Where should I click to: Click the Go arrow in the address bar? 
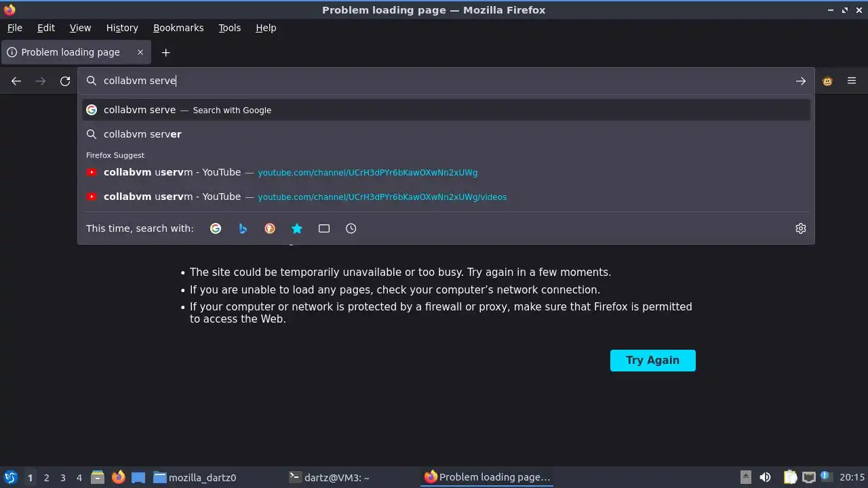tap(801, 81)
